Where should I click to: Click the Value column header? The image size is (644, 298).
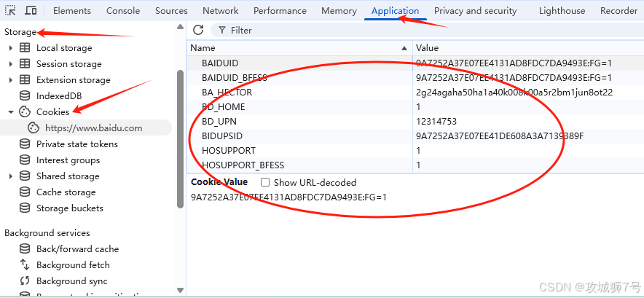[x=528, y=48]
